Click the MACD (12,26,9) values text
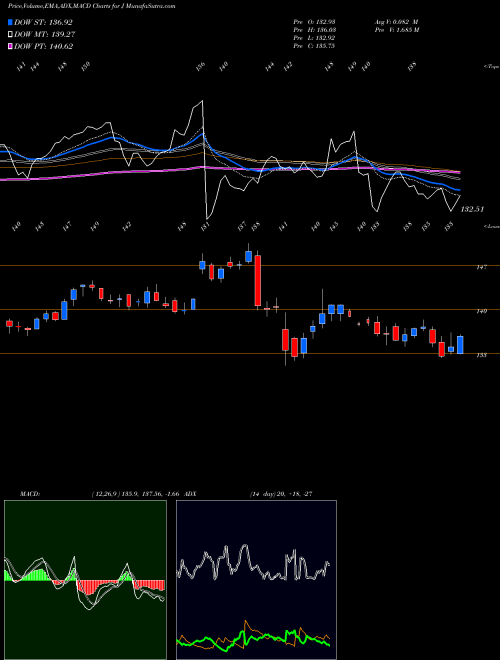This screenshot has width=500, height=660. tap(135, 494)
